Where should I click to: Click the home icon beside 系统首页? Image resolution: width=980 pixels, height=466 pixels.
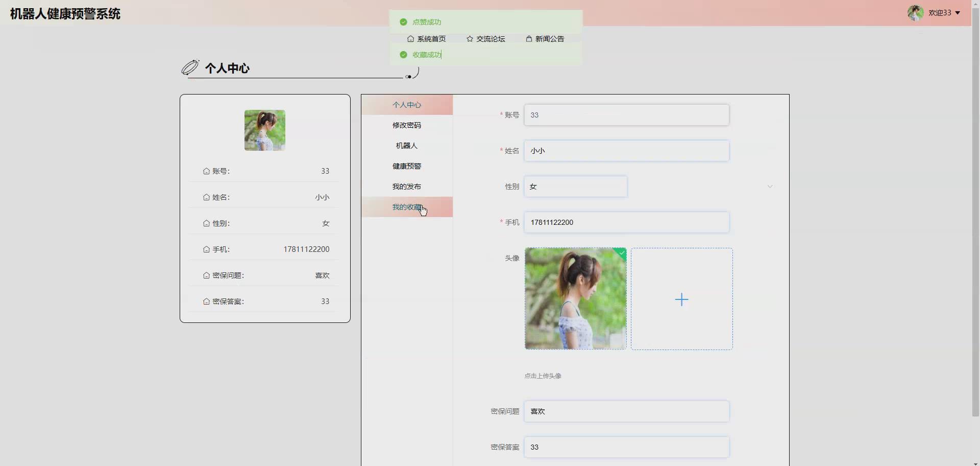tap(411, 38)
